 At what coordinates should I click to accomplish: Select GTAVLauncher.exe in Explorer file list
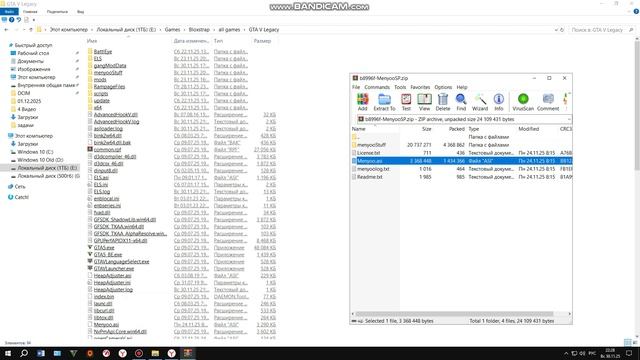(114, 269)
